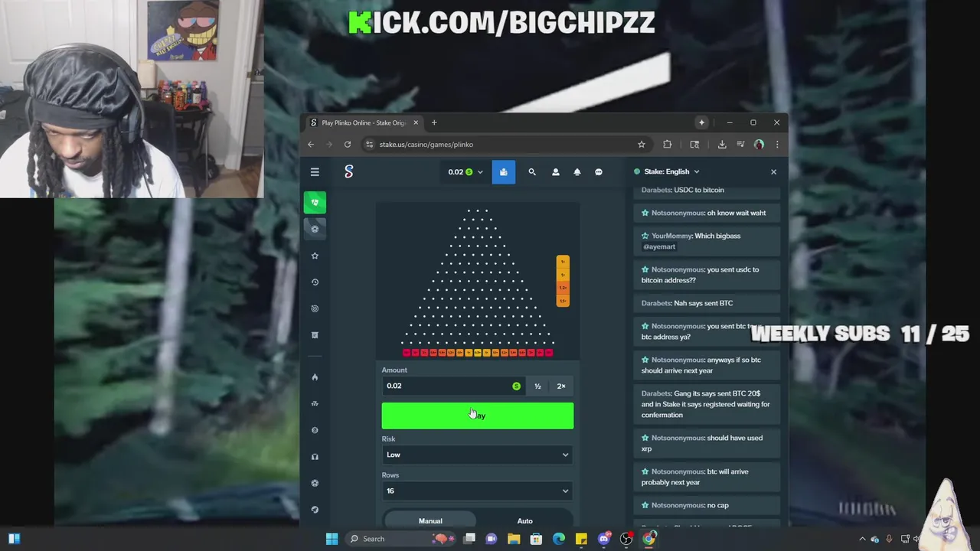Toggle the chat bubble icon
This screenshot has width=980, height=551.
click(599, 172)
